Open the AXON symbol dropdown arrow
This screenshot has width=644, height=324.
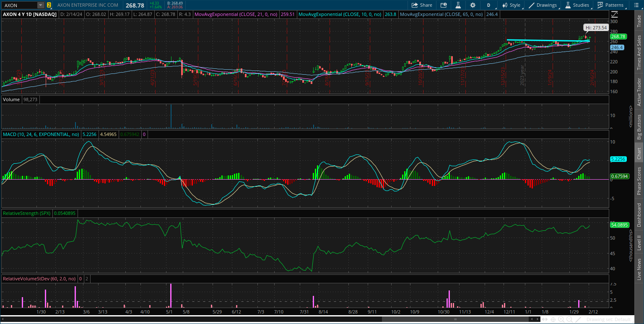41,5
